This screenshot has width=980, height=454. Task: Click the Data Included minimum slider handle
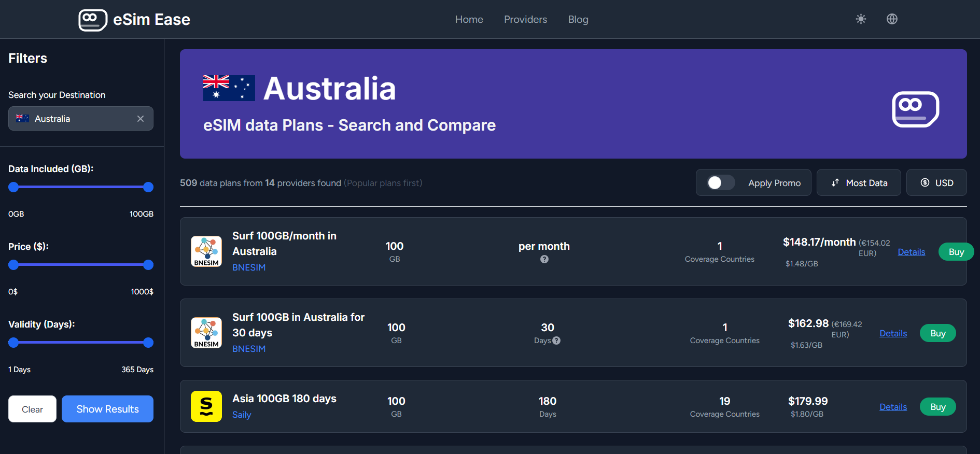click(13, 187)
